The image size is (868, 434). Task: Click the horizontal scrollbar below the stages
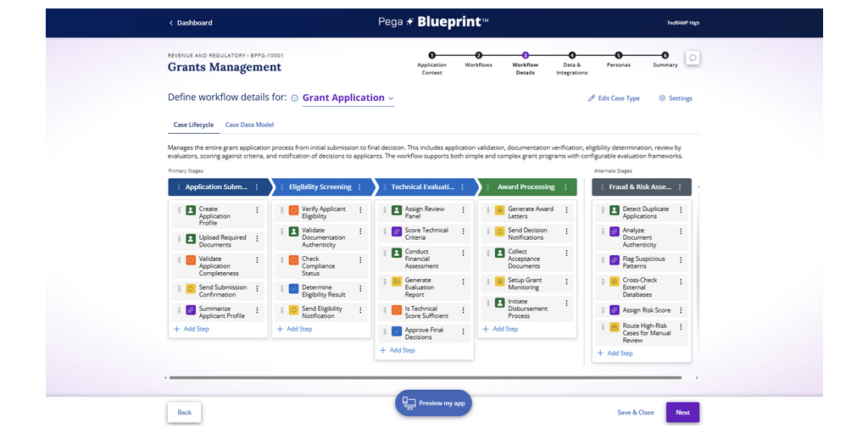coord(426,378)
